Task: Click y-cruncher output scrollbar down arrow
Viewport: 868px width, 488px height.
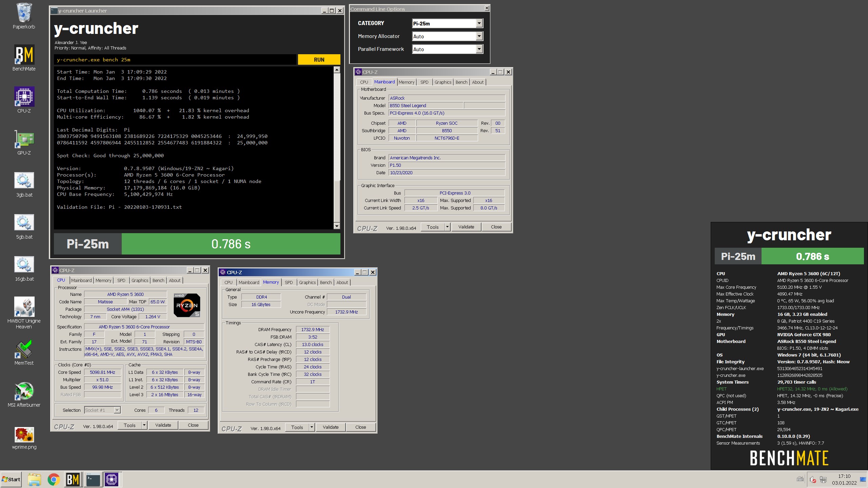Action: point(337,226)
